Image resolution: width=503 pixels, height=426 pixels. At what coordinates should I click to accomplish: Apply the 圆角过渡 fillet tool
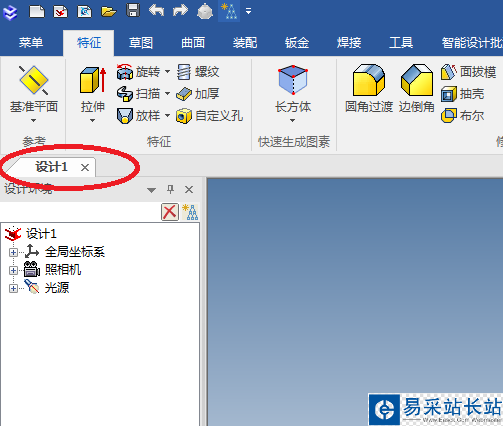(x=369, y=89)
